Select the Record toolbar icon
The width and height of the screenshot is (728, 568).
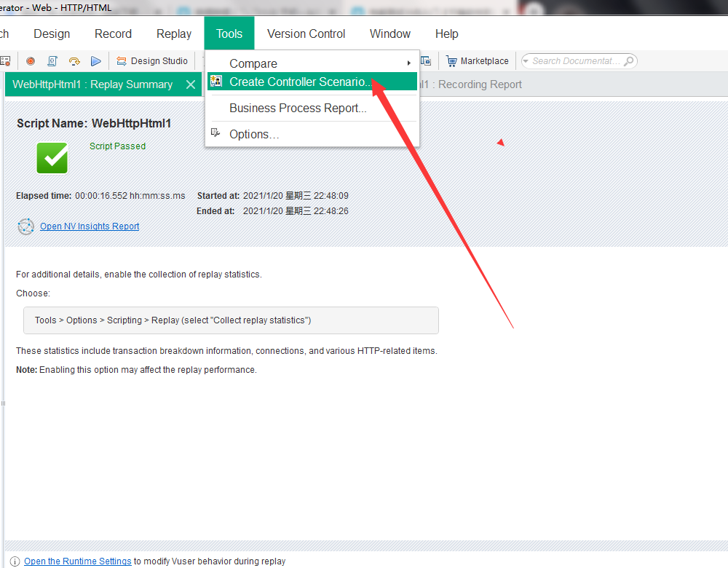tap(31, 61)
